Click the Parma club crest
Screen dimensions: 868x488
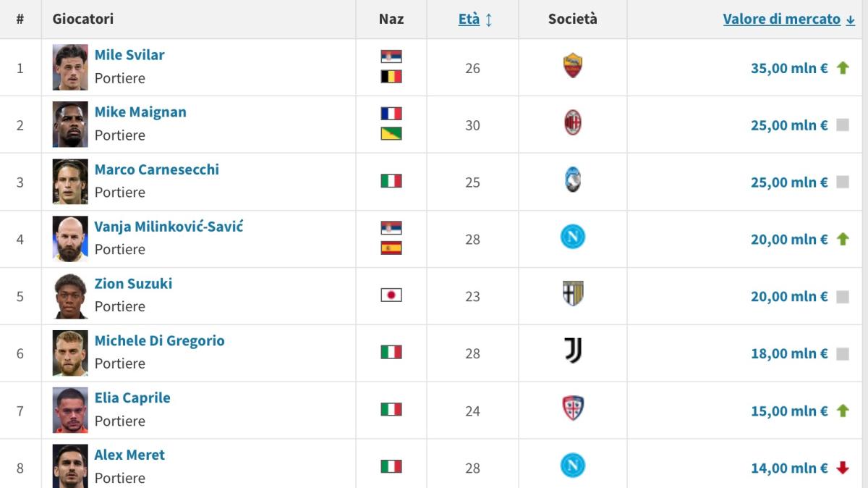572,295
